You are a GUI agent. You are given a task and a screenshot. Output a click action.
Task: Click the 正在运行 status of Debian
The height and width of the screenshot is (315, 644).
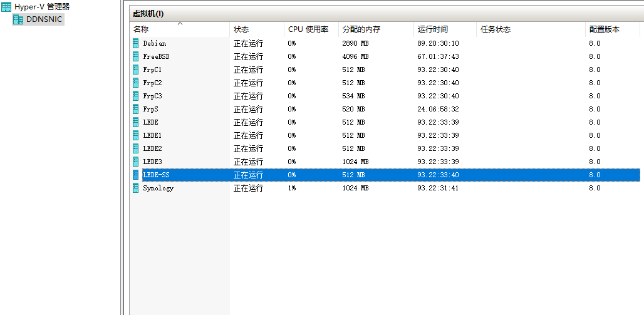pyautogui.click(x=249, y=43)
